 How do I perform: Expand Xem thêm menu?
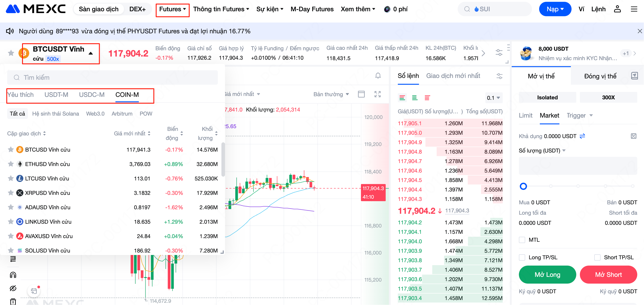[358, 9]
